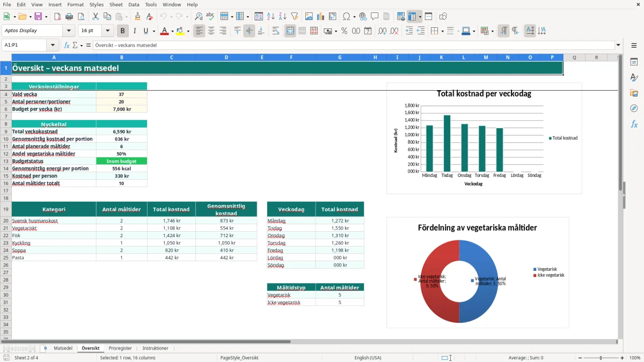Screen dimensions: 644x362
Task: Insert hyperlink globe icon
Action: click(363, 17)
